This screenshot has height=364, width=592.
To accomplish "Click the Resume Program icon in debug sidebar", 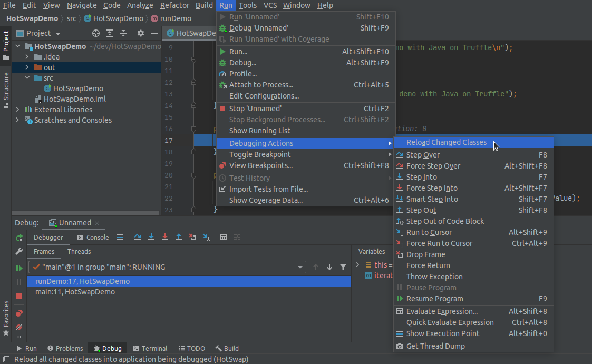I will coord(19,268).
